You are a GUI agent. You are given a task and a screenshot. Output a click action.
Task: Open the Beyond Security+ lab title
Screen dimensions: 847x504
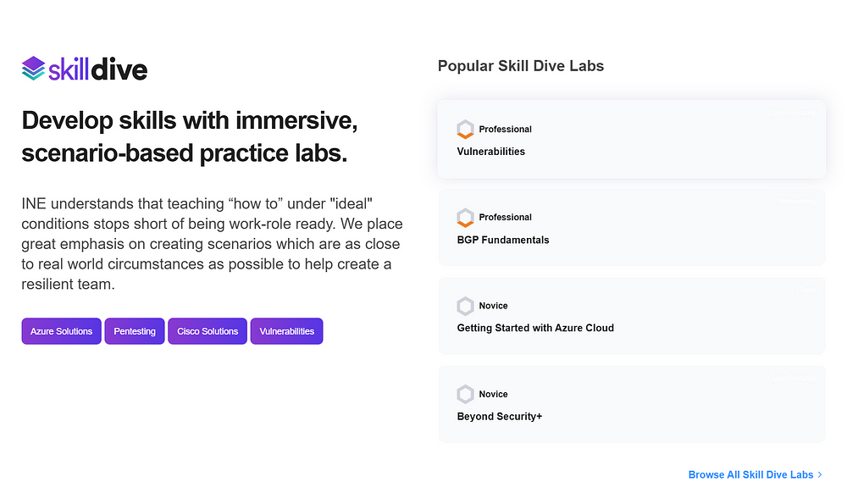500,417
